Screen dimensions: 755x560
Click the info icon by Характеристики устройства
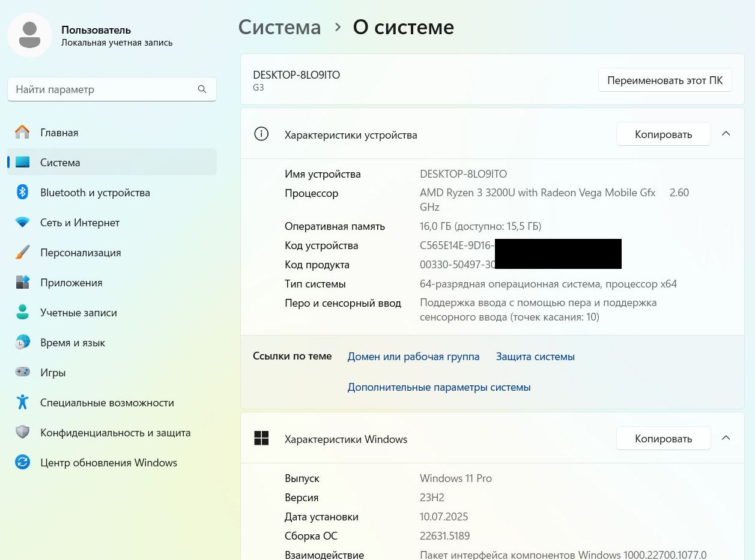coord(261,134)
